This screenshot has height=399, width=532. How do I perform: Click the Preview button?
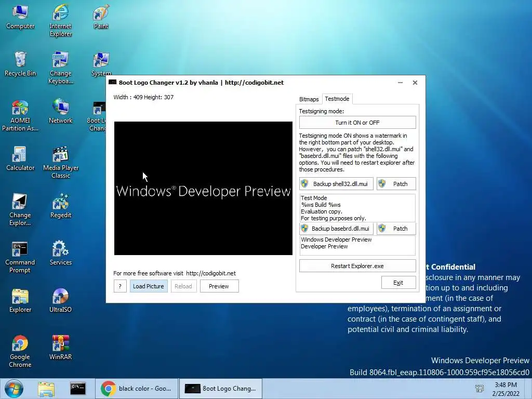219,286
